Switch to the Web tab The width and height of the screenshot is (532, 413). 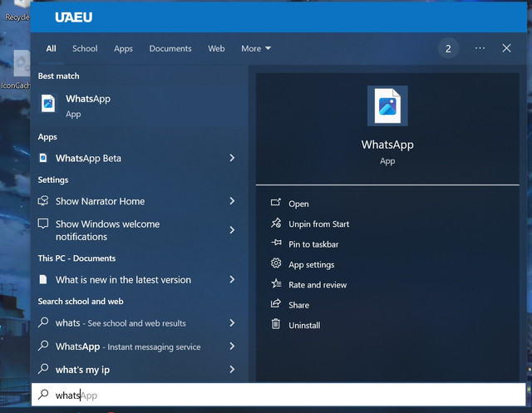pyautogui.click(x=216, y=48)
